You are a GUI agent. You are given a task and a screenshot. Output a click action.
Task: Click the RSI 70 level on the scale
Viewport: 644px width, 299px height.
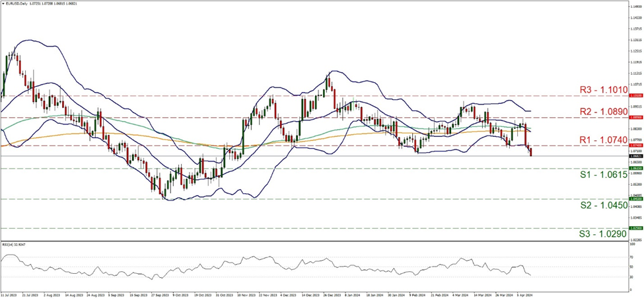click(x=632, y=256)
